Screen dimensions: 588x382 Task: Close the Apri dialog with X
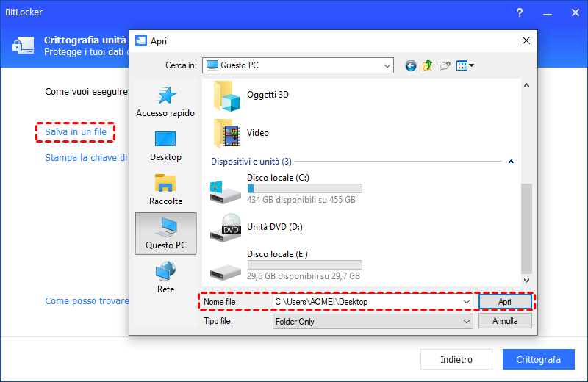pyautogui.click(x=526, y=40)
